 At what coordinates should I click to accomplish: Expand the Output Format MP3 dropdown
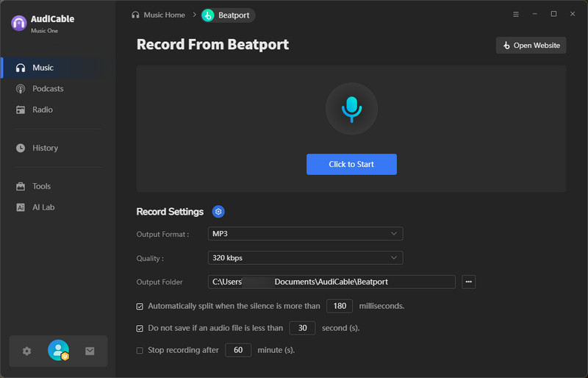pos(305,234)
